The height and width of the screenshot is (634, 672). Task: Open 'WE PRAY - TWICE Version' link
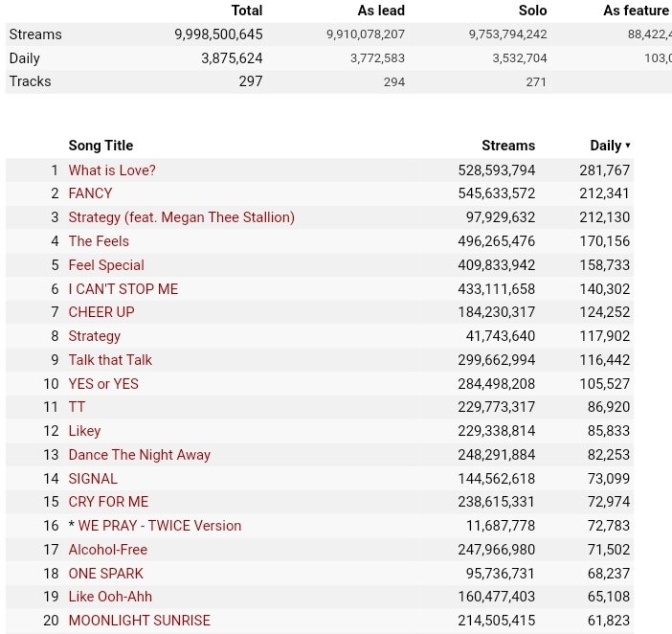[x=160, y=526]
